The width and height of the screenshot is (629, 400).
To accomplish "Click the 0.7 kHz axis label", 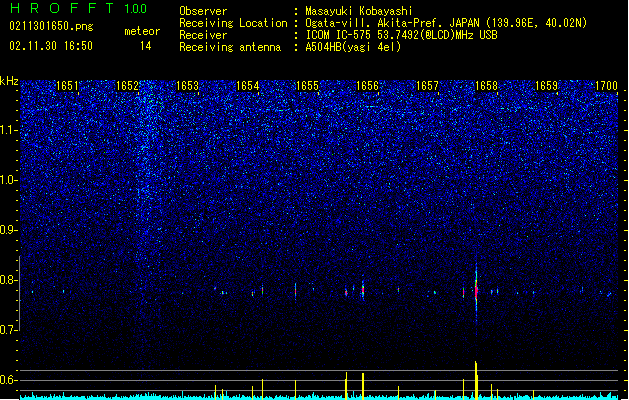I will [9, 330].
